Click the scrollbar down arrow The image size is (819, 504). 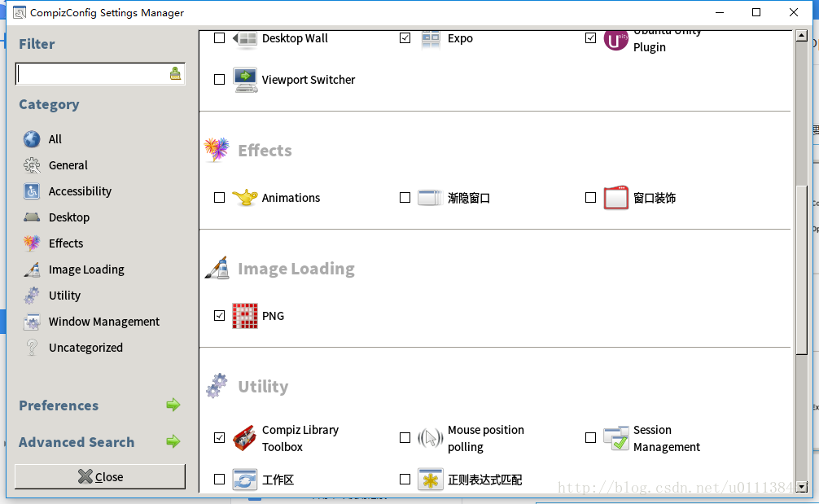click(x=802, y=487)
